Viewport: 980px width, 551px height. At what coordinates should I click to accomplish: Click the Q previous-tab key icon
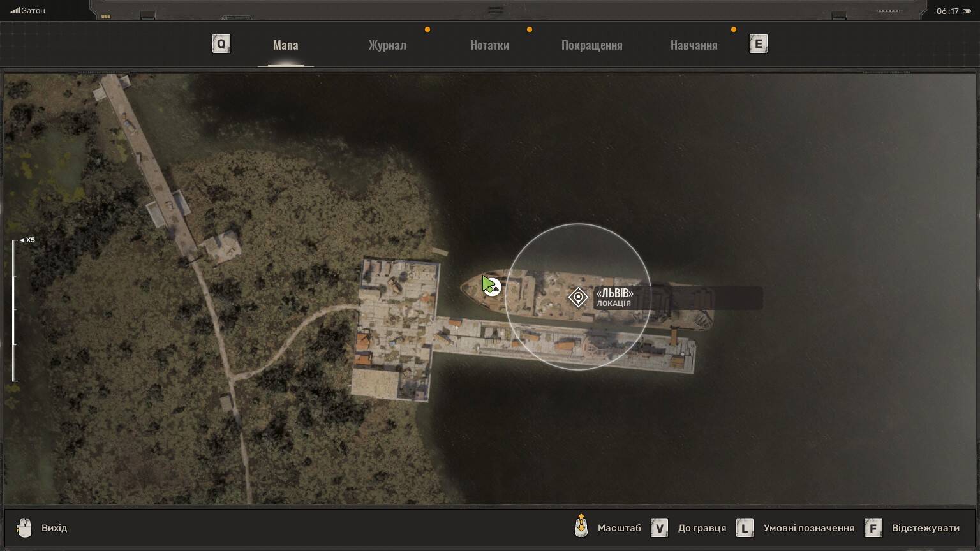tap(221, 43)
